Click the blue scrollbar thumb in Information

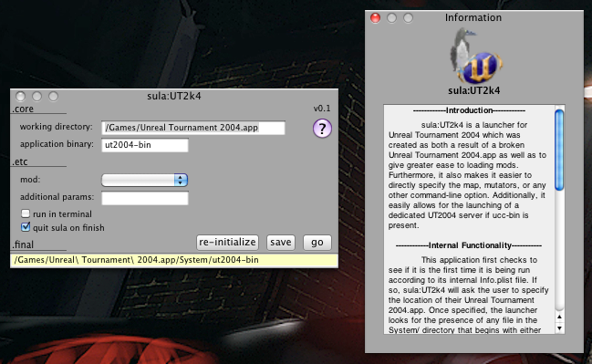tap(559, 150)
